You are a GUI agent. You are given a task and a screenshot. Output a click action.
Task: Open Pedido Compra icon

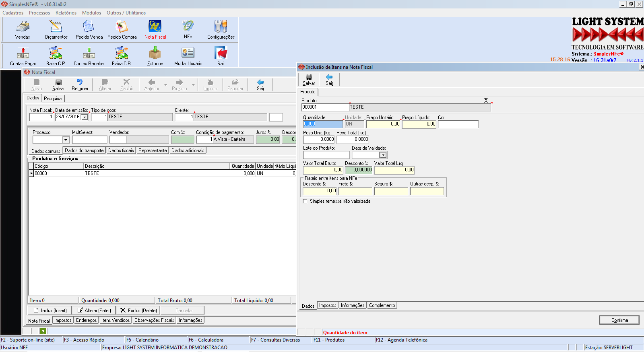[122, 29]
